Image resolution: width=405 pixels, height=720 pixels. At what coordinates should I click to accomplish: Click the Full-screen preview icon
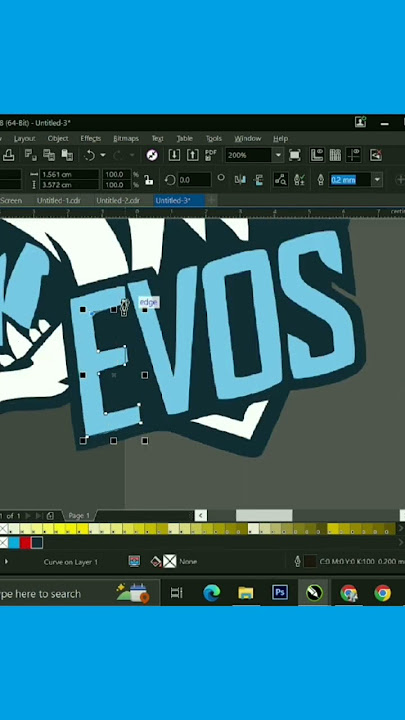pyautogui.click(x=295, y=155)
